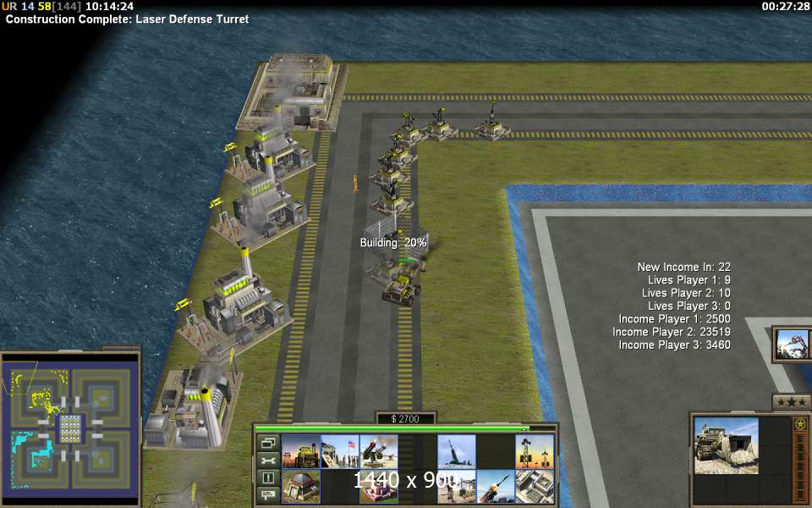Viewport: 812px width, 508px height.
Task: Choose the red-walled structure build icon
Action: click(x=379, y=486)
